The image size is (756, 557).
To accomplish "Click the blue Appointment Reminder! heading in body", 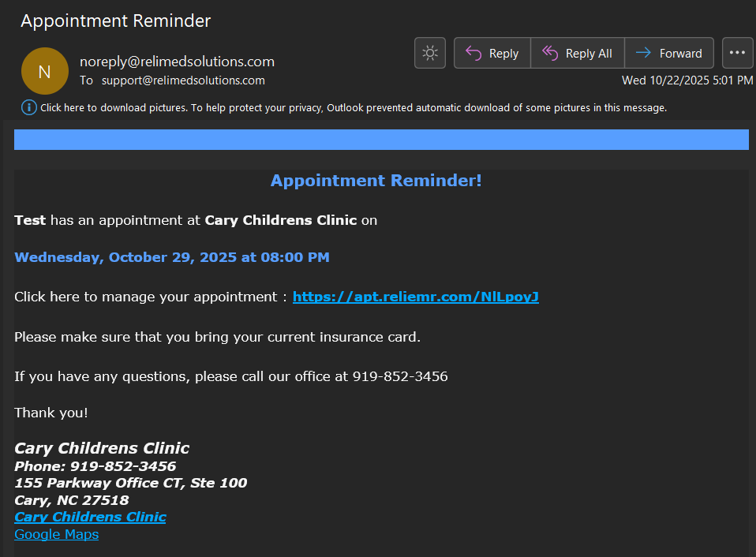I will [376, 181].
